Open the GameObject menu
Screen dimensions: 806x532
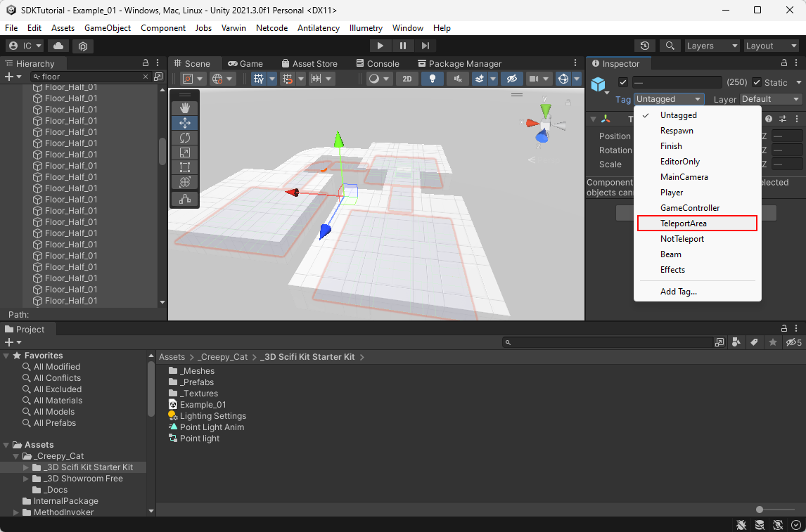pos(108,28)
